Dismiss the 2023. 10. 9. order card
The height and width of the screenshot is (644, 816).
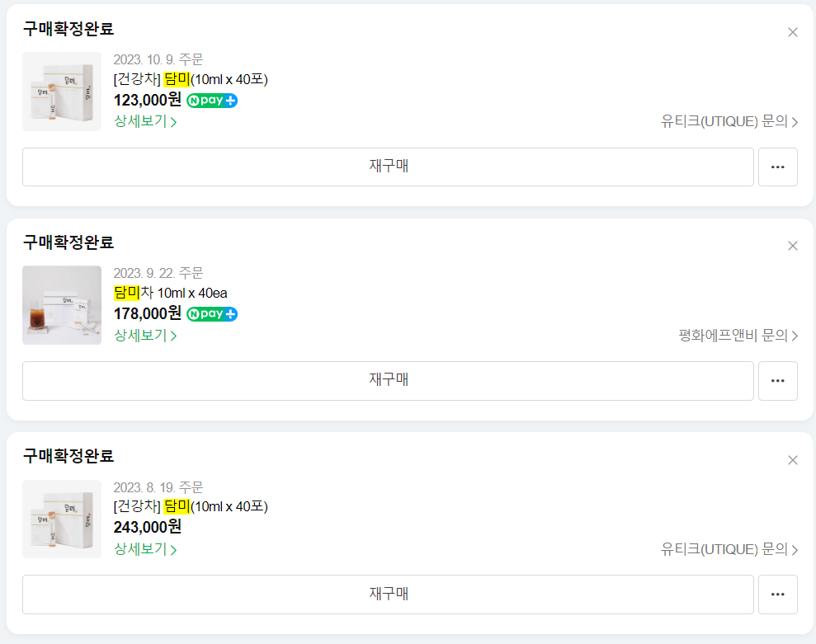click(792, 32)
